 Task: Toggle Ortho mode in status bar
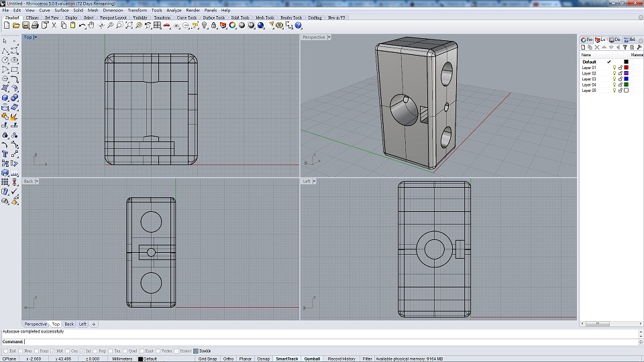pos(229,359)
